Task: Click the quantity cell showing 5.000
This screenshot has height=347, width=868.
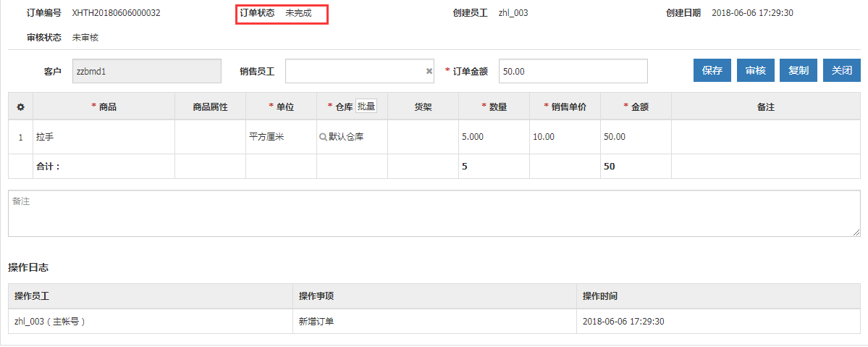Action: tap(494, 137)
